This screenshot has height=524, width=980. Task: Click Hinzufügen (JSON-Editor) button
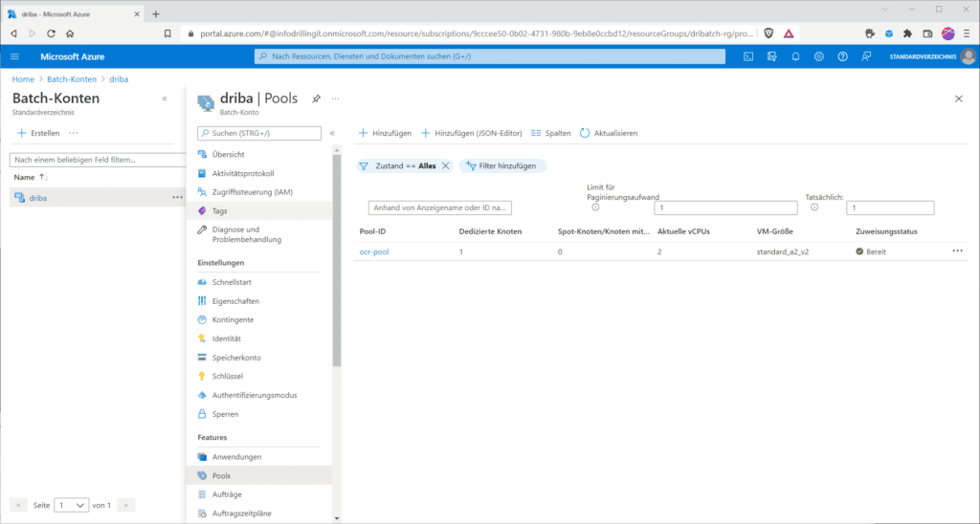click(471, 133)
